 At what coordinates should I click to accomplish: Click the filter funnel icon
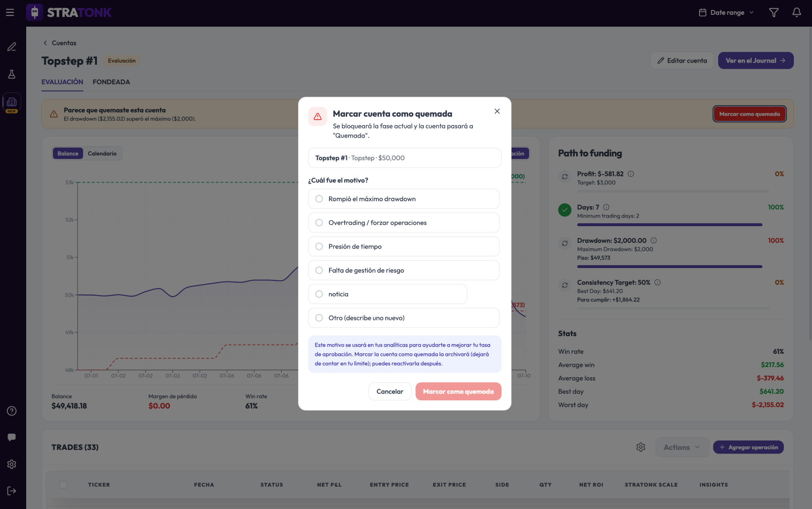pyautogui.click(x=774, y=13)
